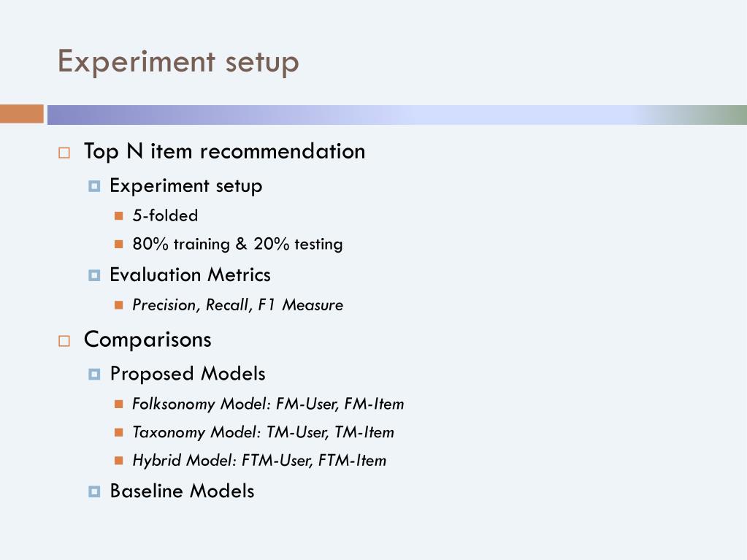Select the 'Top N item recommendation' heading text
The height and width of the screenshot is (560, 747).
click(224, 152)
